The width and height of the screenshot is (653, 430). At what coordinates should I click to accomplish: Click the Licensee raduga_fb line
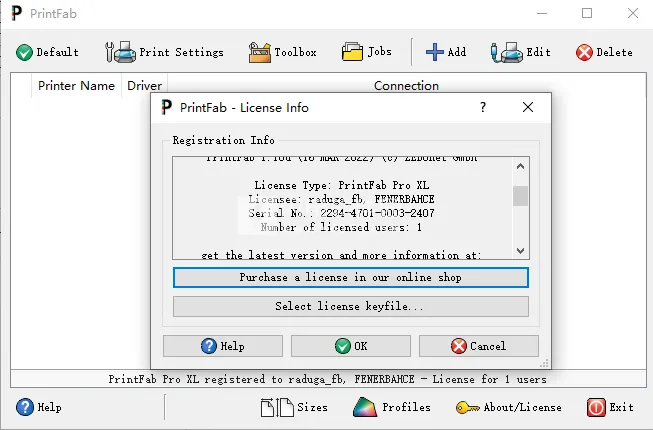(x=341, y=199)
